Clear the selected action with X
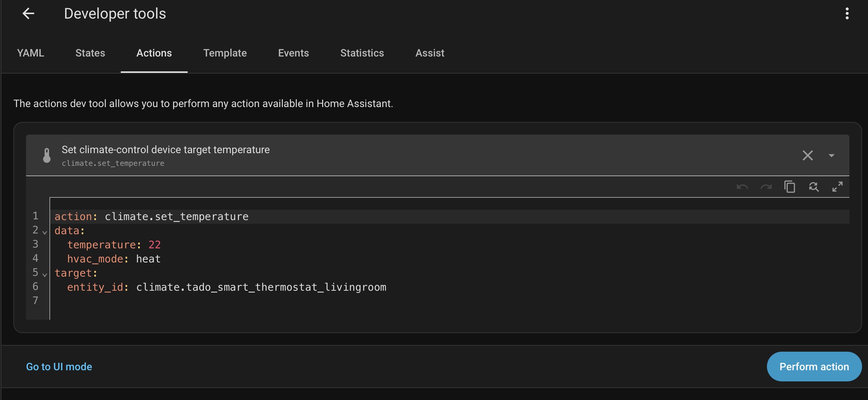Viewport: 868px width, 400px height. click(807, 155)
